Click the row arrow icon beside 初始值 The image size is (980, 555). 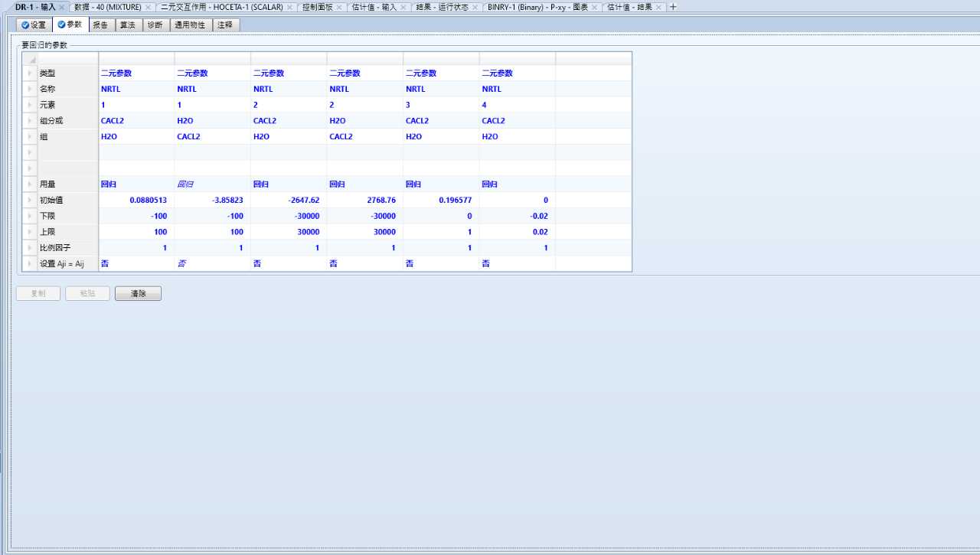coord(30,200)
